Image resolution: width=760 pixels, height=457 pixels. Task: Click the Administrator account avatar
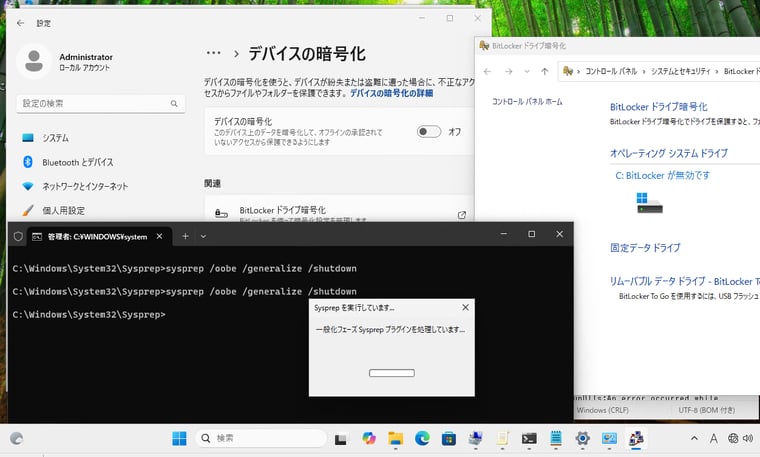pyautogui.click(x=33, y=62)
